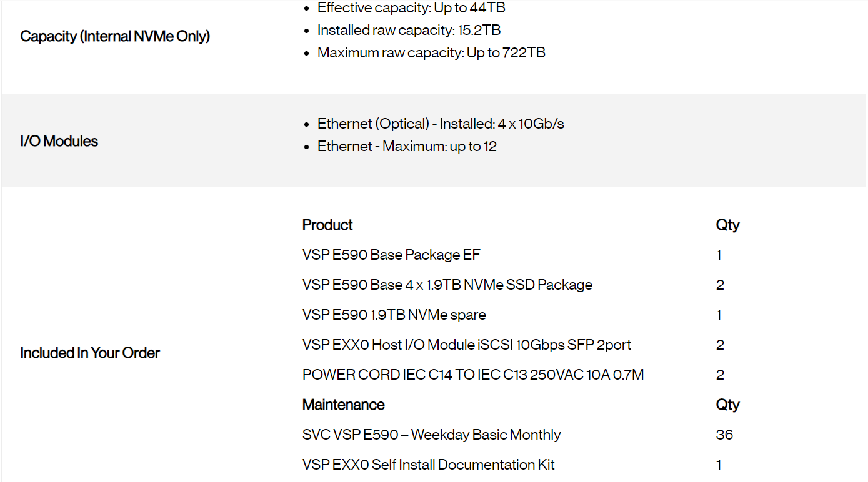The width and height of the screenshot is (868, 482).
Task: Select the "VSP E590 1.9TB NVMe spare" entry
Action: (394, 315)
